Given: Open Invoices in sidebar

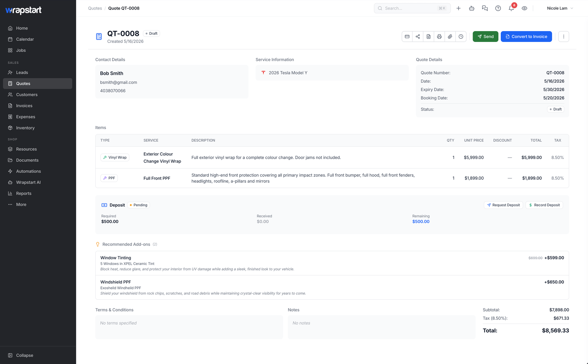Looking at the screenshot, I should coord(38,106).
